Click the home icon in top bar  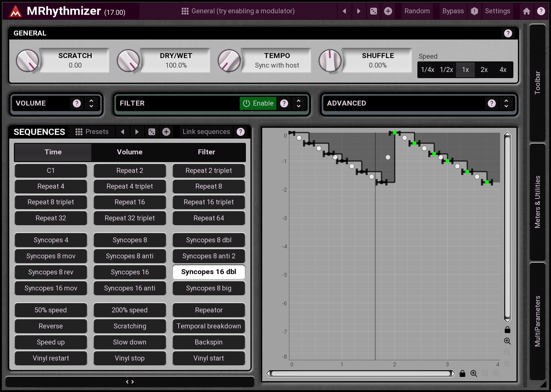[x=526, y=11]
